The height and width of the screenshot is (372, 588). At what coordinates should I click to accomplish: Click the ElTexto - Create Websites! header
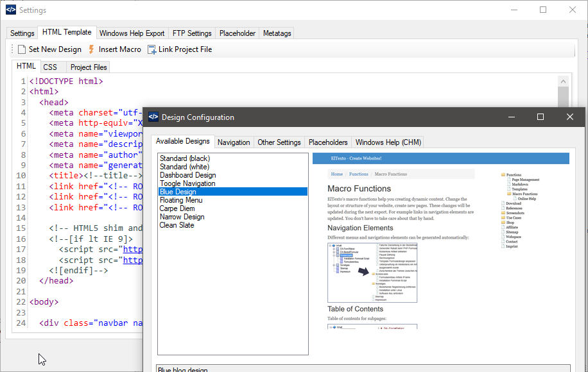356,158
